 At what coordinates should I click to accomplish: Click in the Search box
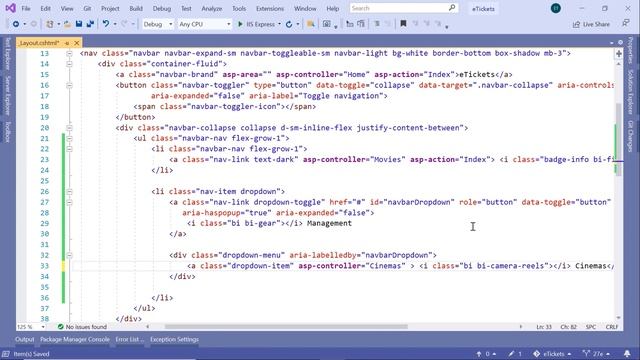(x=398, y=8)
